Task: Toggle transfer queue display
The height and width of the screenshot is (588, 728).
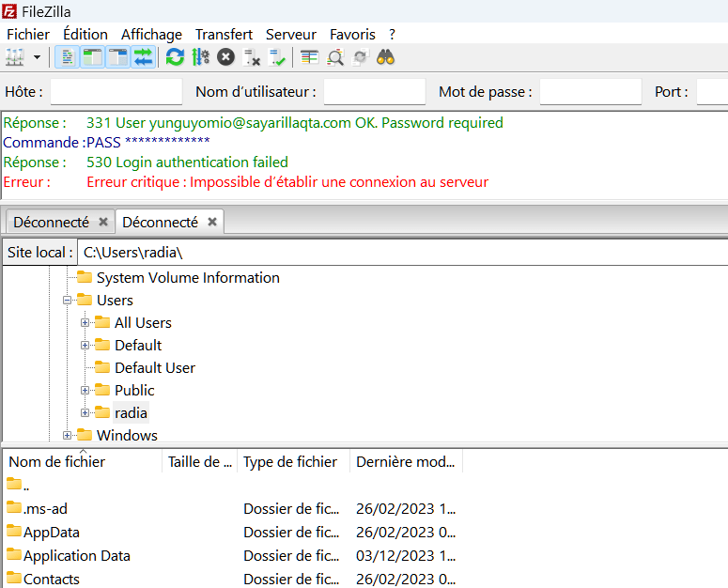Action: (x=143, y=57)
